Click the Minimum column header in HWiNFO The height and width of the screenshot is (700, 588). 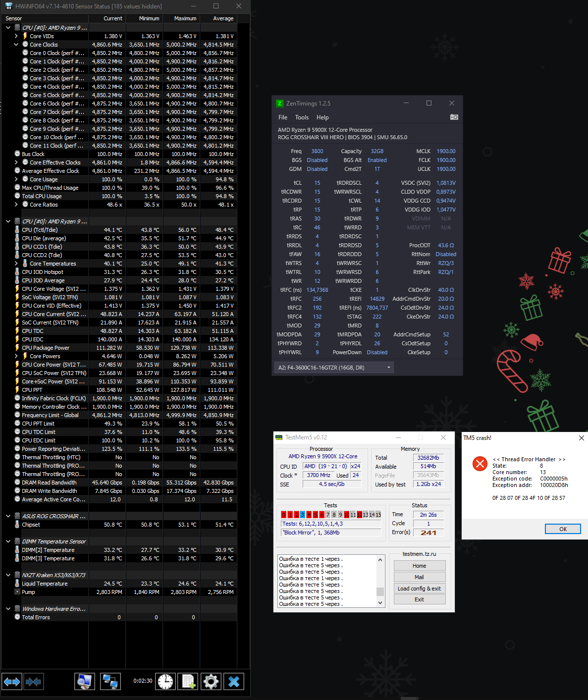pos(144,18)
